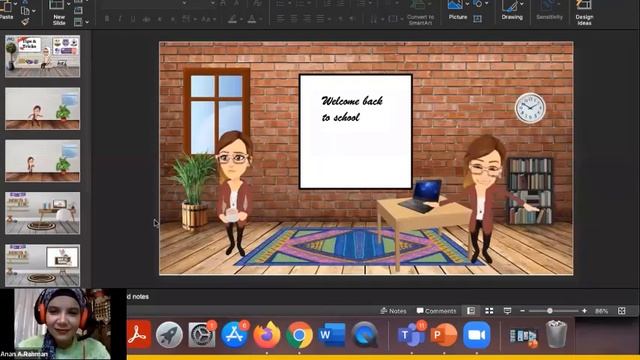Viewport: 640px width, 360px height.
Task: Click the Text Box icon beside Picture
Action: (x=477, y=18)
